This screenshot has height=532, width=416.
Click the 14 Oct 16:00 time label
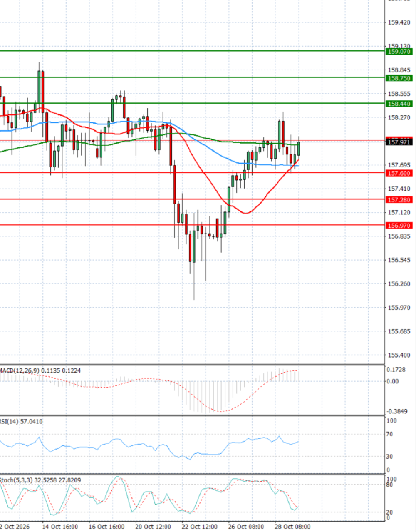60,527
